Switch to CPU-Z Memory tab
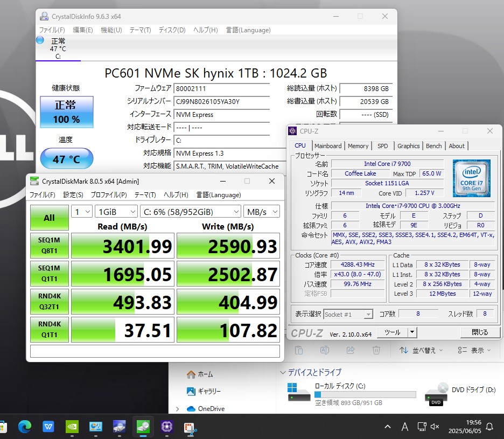 (358, 146)
